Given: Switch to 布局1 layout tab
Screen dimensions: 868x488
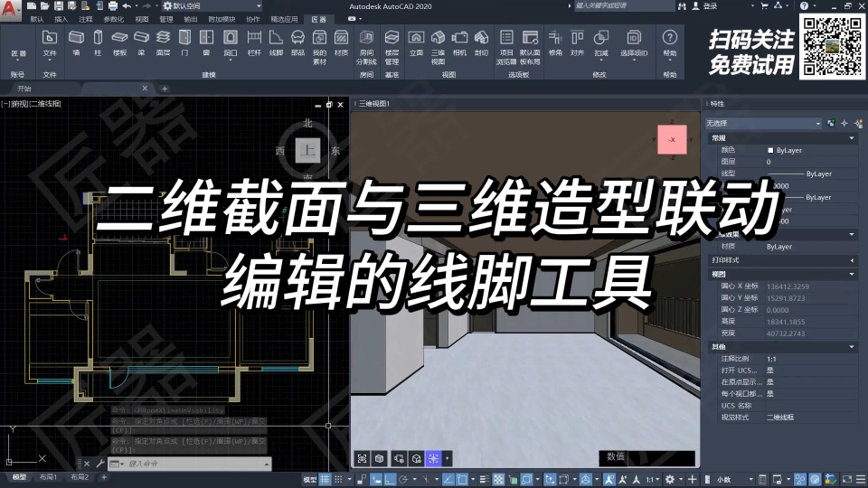Looking at the screenshot, I should click(x=48, y=477).
